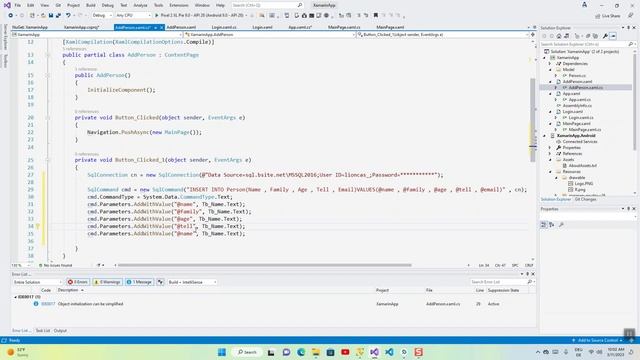Switch to the Output tab
The height and width of the screenshot is (360, 640).
tap(60, 331)
